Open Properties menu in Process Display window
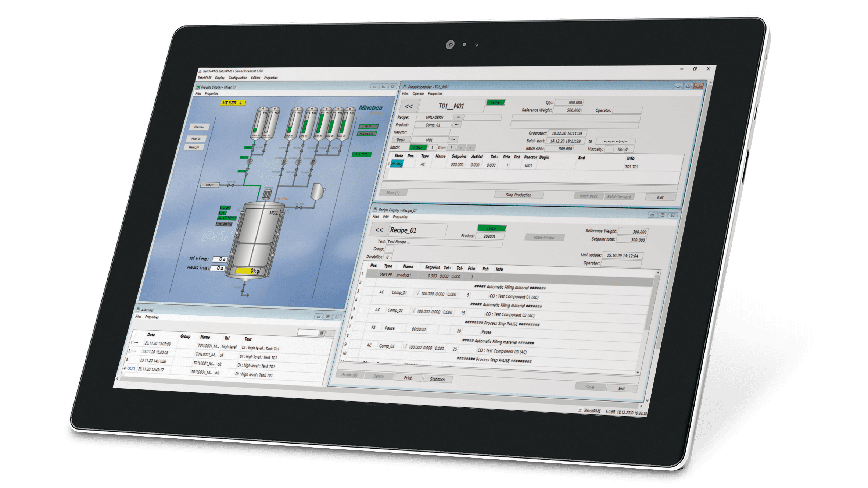This screenshot has height=488, width=868. [x=212, y=94]
